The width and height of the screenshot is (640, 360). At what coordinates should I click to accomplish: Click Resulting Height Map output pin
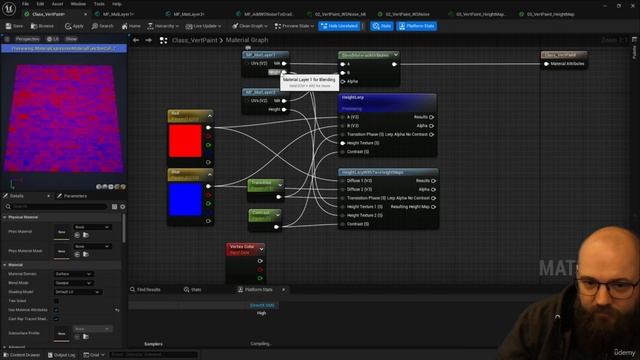tap(433, 207)
